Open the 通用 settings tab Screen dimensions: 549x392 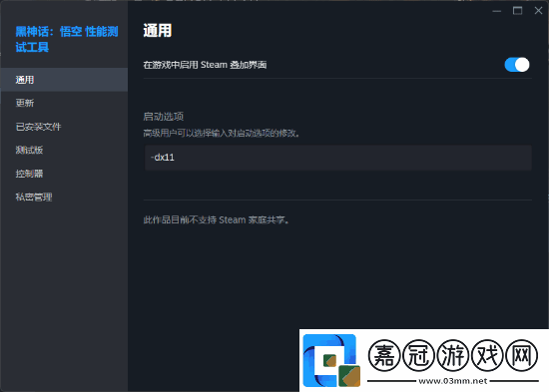64,80
